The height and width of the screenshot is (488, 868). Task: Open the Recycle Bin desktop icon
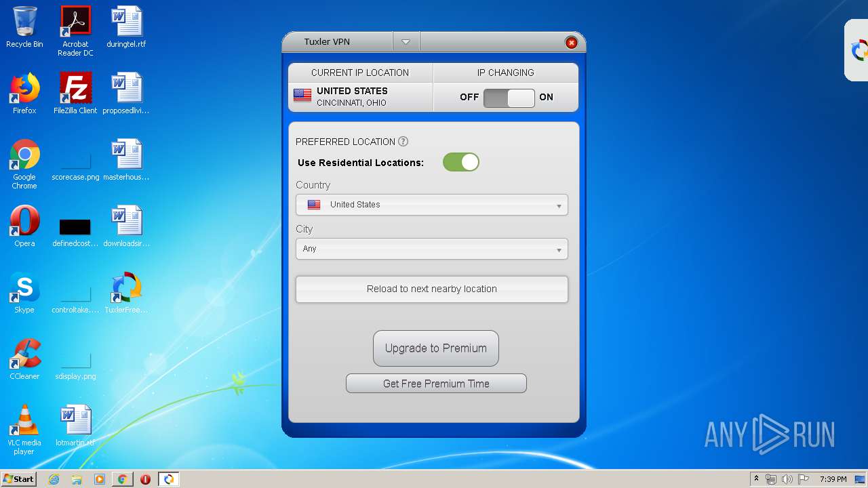[24, 27]
